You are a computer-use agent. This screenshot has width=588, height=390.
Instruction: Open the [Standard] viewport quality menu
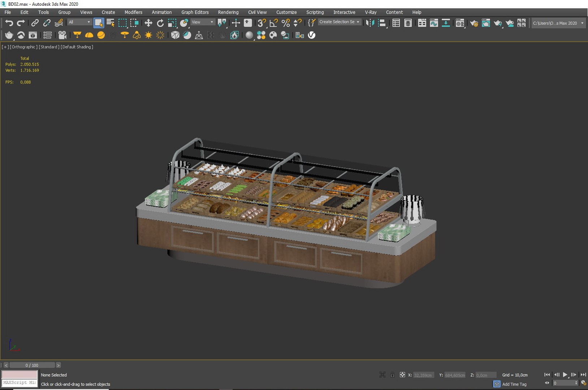pos(49,47)
